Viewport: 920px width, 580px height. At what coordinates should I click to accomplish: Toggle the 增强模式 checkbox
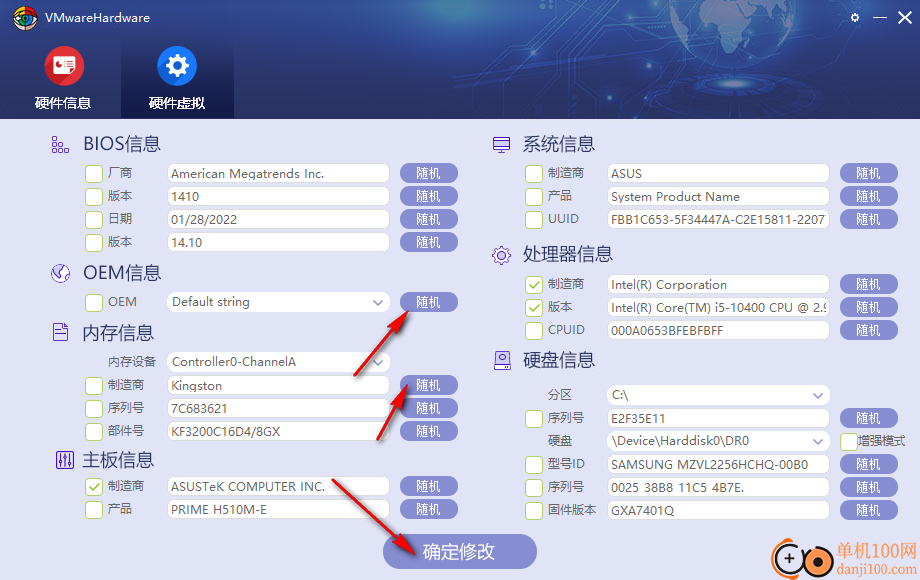point(848,441)
